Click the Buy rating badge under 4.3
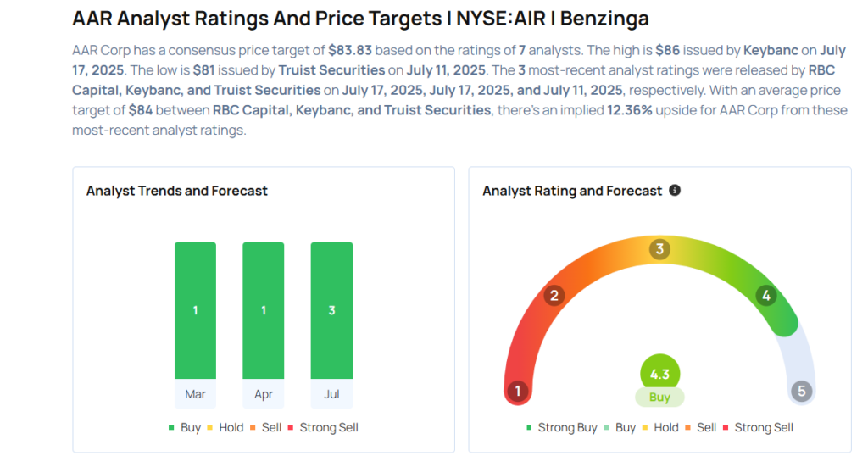The width and height of the screenshot is (868, 467). coord(659,398)
